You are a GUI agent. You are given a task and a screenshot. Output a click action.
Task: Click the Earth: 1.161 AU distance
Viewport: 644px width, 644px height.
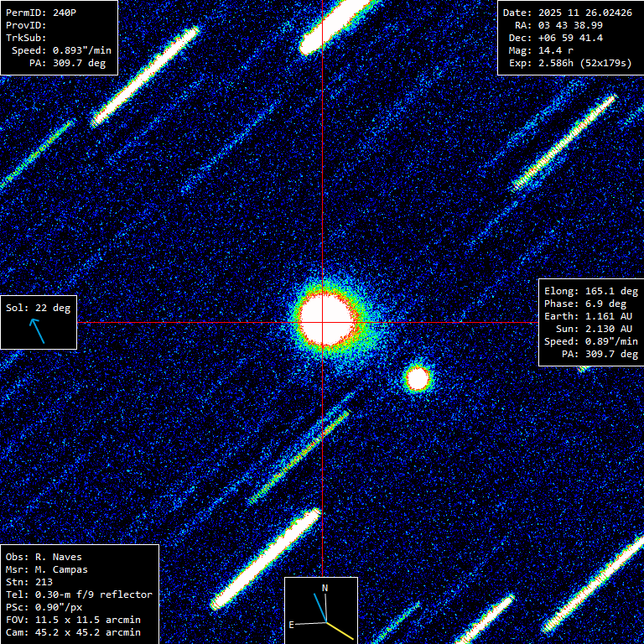[x=590, y=316]
